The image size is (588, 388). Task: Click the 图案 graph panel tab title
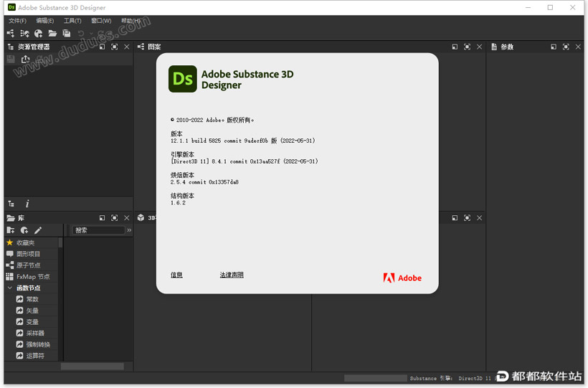click(154, 47)
